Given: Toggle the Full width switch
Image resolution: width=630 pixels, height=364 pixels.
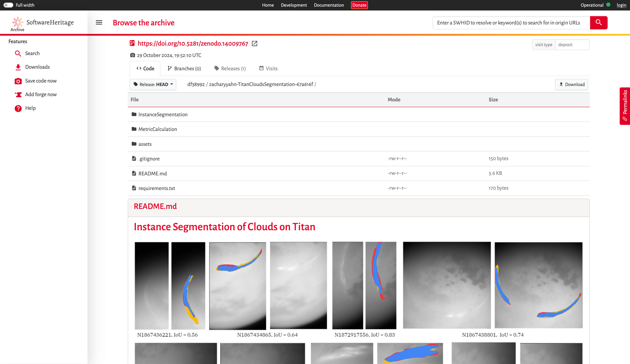Looking at the screenshot, I should pyautogui.click(x=8, y=5).
